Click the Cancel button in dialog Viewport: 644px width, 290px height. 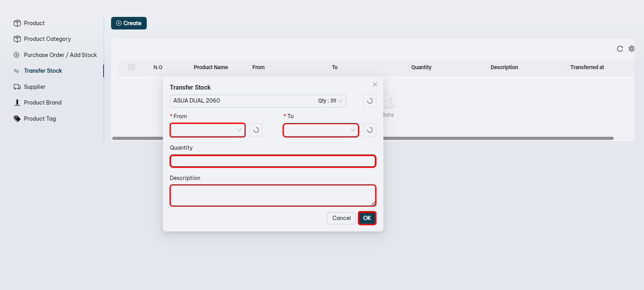coord(341,218)
